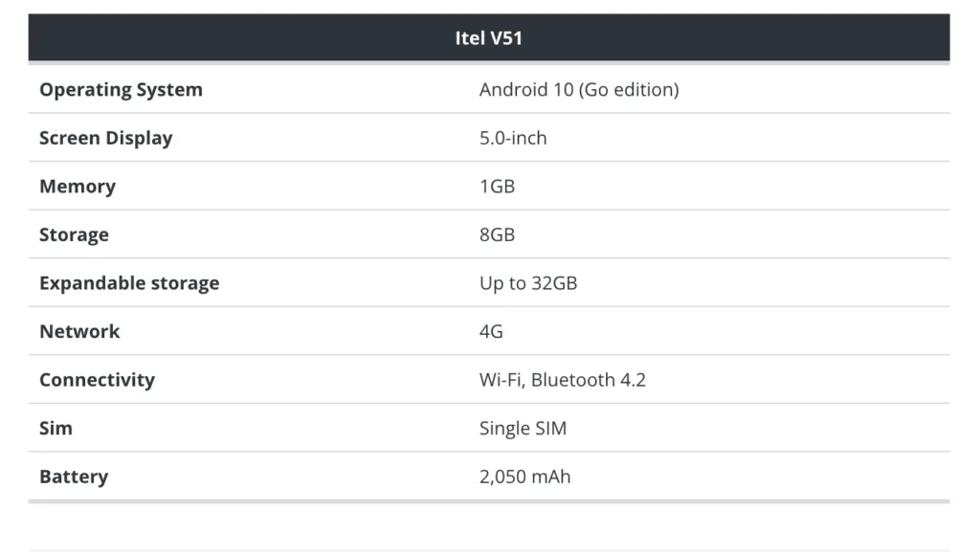The image size is (980, 556).
Task: Select the Memory row label
Action: [x=78, y=187]
